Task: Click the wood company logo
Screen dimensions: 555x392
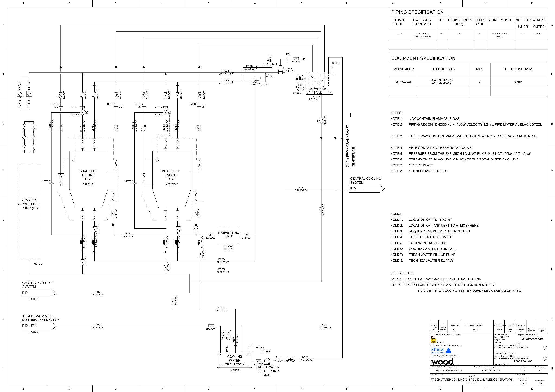Action: (443, 362)
